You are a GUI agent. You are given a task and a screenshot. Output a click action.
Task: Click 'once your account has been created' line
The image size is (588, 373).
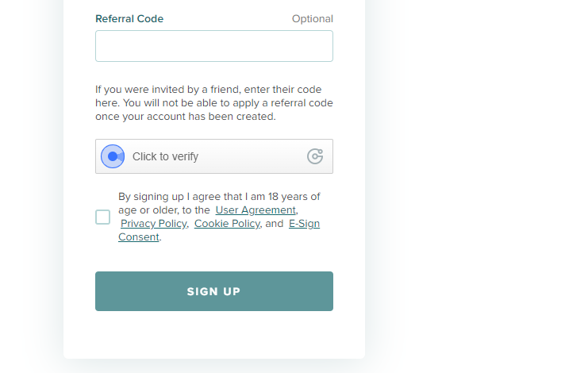click(185, 117)
